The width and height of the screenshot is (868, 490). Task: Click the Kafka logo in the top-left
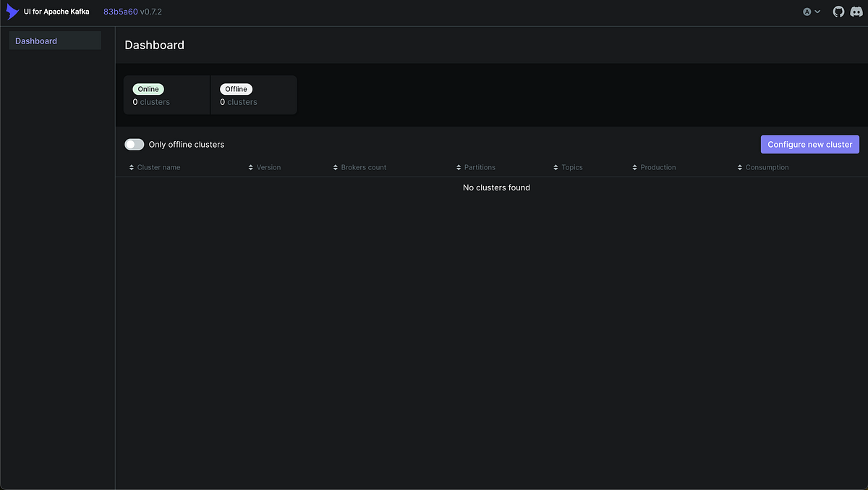click(10, 11)
